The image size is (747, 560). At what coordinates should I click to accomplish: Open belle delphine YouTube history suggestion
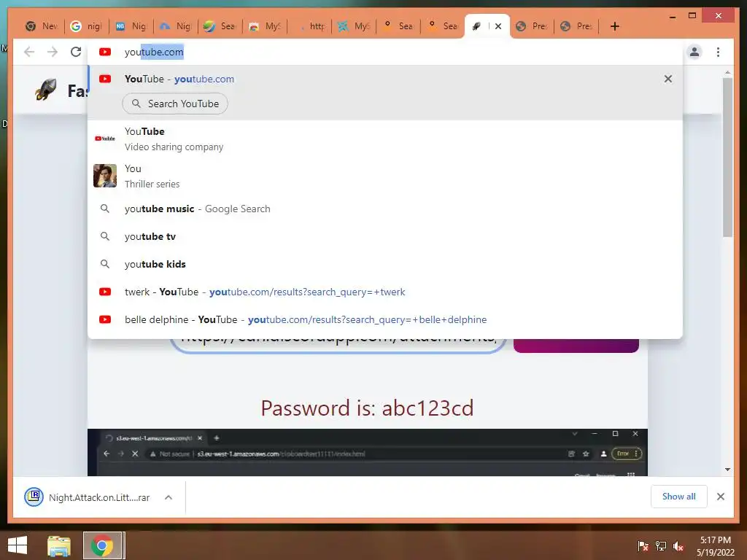[x=385, y=319]
